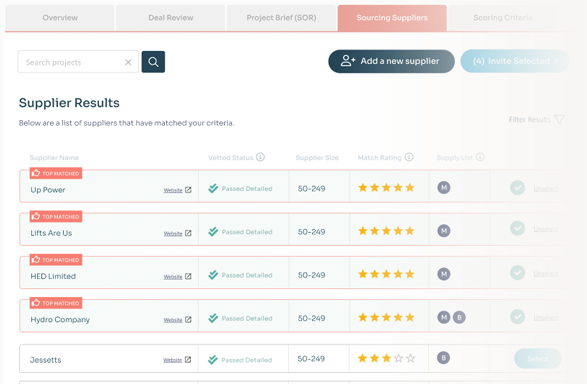Click the M supply list badge for Up Power
Screen dimensions: 587x384
(444, 188)
